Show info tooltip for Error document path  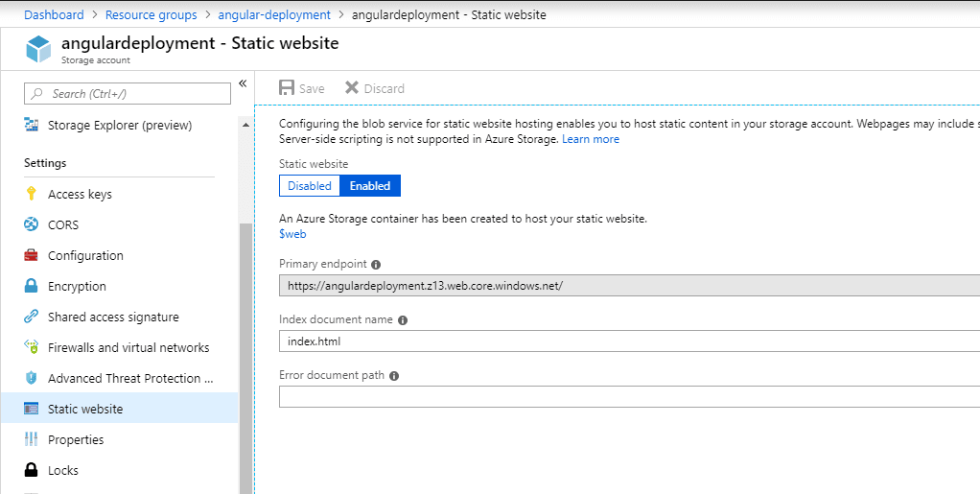click(x=394, y=376)
